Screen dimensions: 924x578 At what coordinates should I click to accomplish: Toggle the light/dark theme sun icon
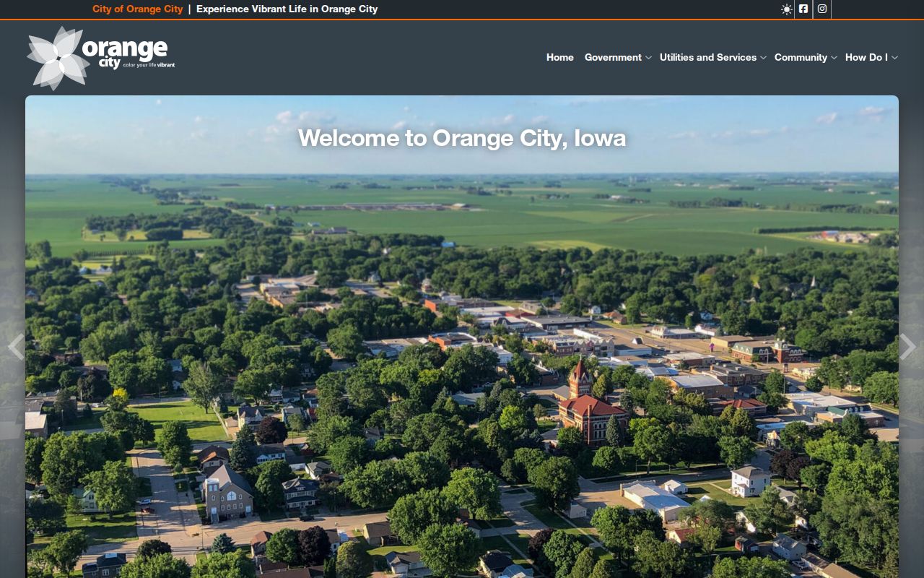(x=786, y=9)
